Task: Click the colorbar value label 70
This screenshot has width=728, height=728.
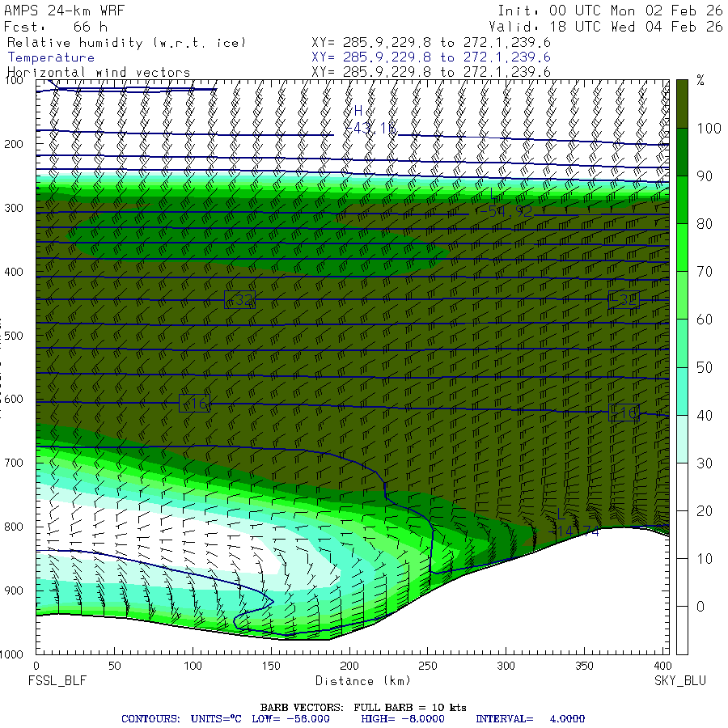Action: point(705,272)
